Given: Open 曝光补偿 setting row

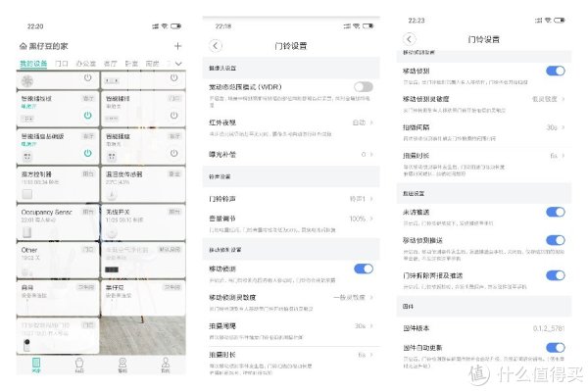Looking at the screenshot, I should (291, 155).
